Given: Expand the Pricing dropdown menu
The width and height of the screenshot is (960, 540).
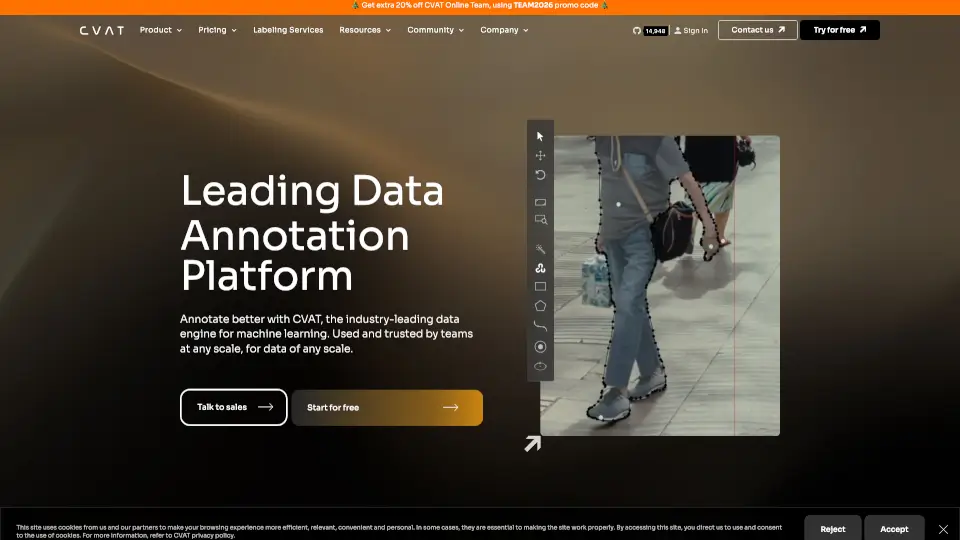Looking at the screenshot, I should (x=217, y=30).
